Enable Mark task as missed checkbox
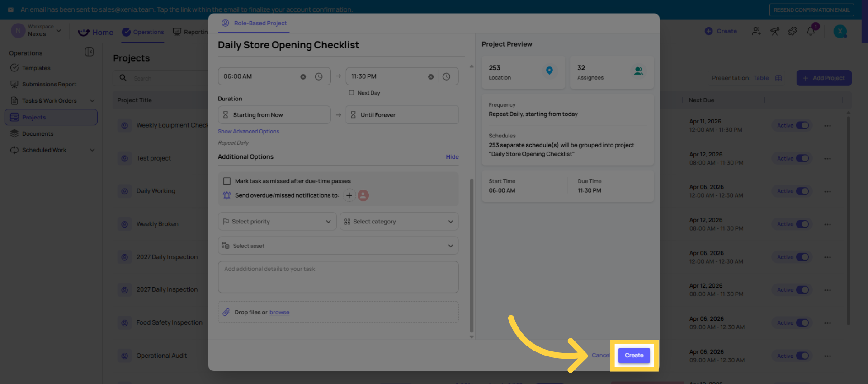Screen dimensions: 868x384 (227, 181)
